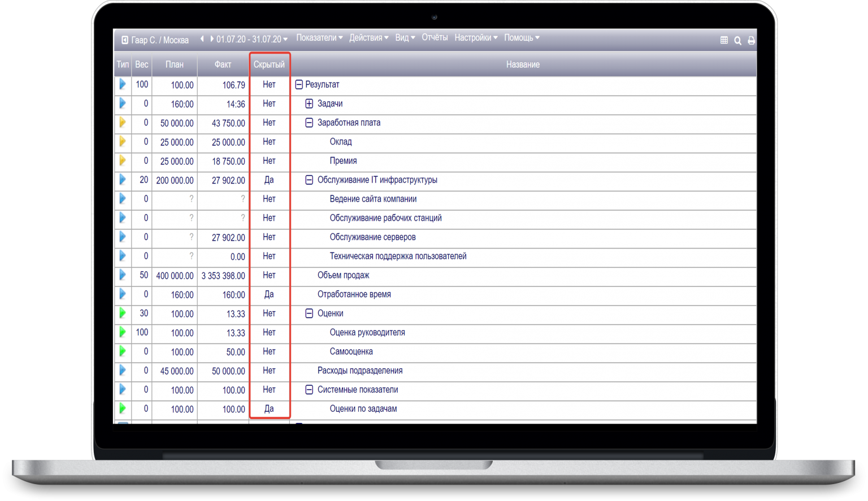Go to next period arrow
The image size is (868, 501).
point(212,39)
